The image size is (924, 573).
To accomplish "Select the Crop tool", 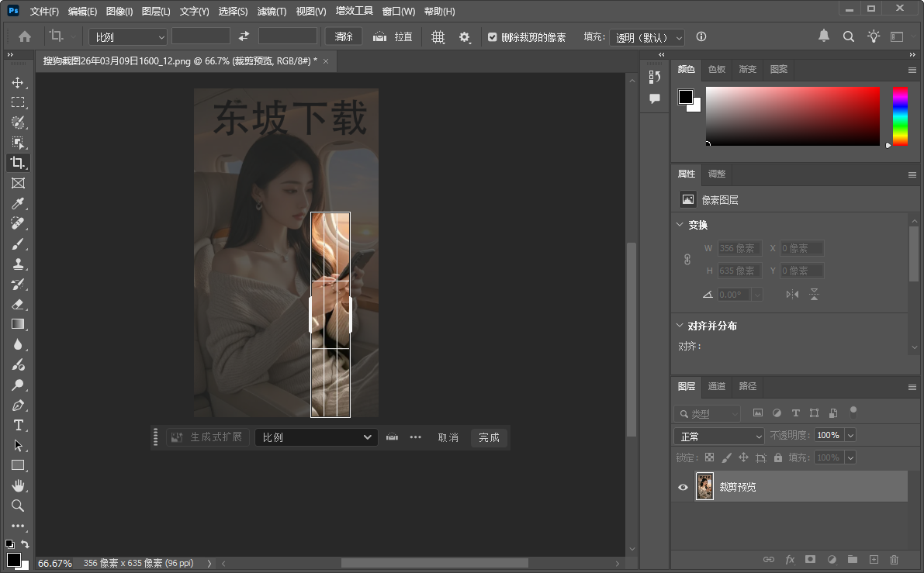I will (x=19, y=163).
